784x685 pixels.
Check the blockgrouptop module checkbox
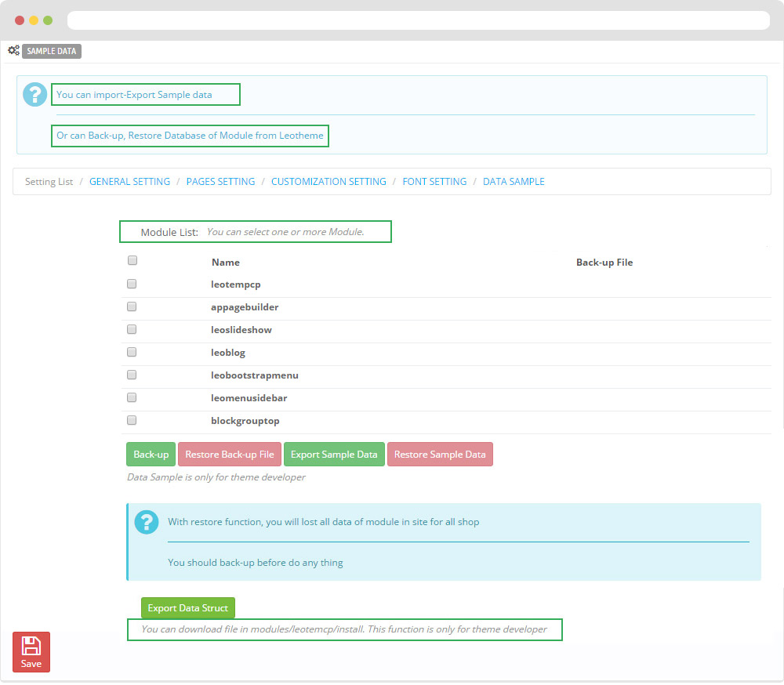pyautogui.click(x=132, y=421)
